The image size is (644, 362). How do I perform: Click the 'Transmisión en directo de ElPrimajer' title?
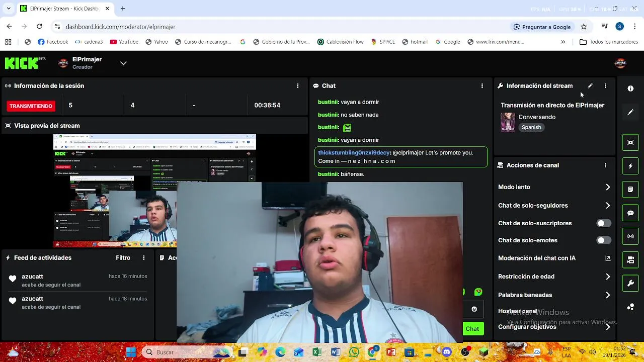pyautogui.click(x=552, y=105)
